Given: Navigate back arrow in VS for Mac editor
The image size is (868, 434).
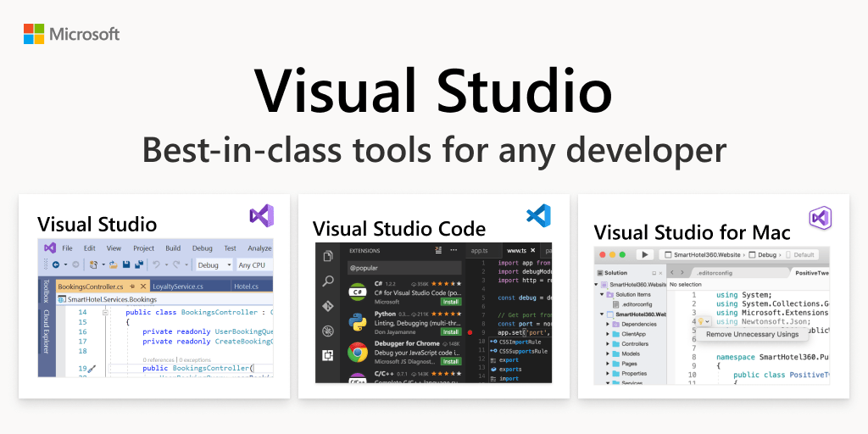Looking at the screenshot, I should 672,272.
